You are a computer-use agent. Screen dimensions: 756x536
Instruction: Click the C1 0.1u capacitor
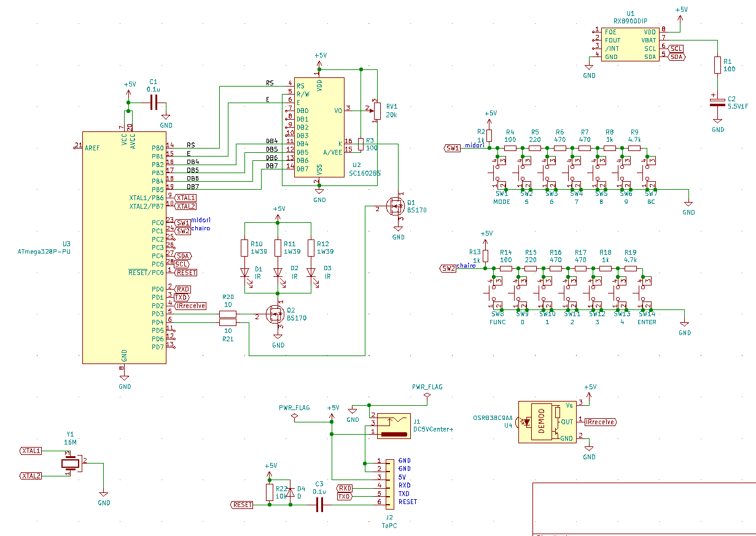(x=154, y=103)
